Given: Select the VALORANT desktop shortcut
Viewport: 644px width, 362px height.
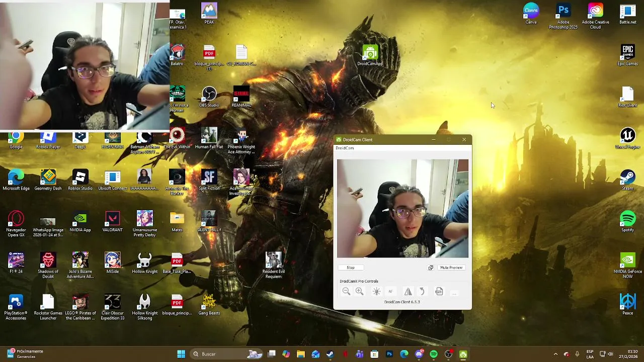Looking at the screenshot, I should [x=113, y=222].
